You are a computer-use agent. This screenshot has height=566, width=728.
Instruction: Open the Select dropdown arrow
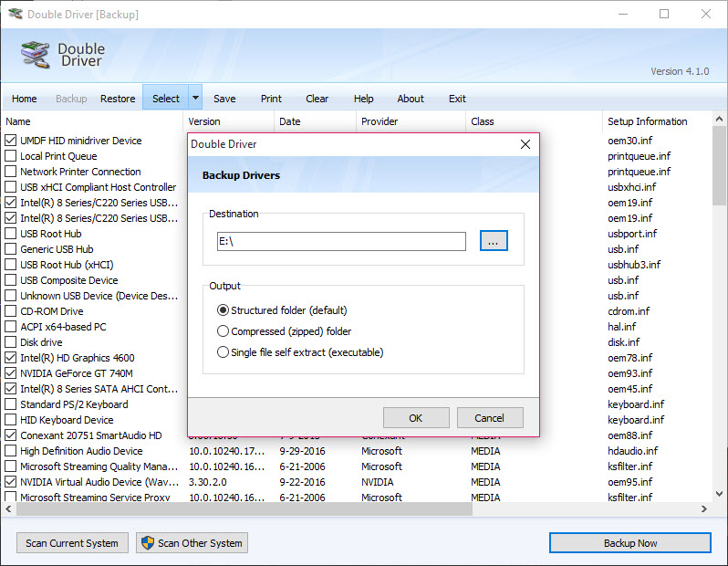[195, 98]
